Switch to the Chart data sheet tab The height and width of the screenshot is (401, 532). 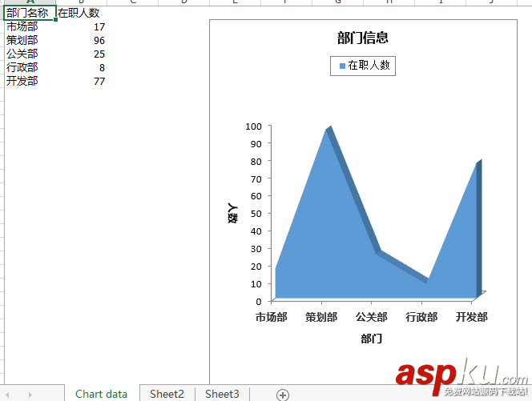point(102,394)
